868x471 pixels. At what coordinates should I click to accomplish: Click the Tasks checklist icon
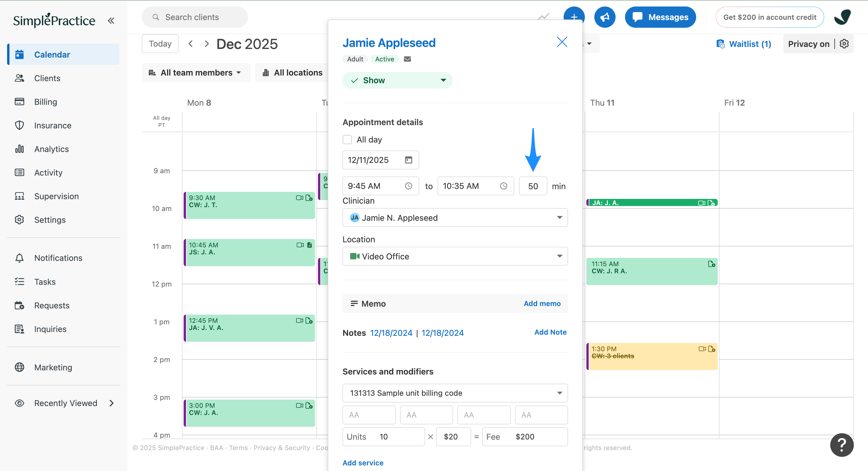point(19,281)
